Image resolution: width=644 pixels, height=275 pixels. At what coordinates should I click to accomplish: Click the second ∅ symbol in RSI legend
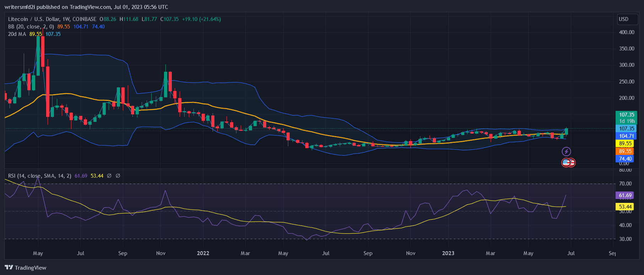tap(118, 176)
